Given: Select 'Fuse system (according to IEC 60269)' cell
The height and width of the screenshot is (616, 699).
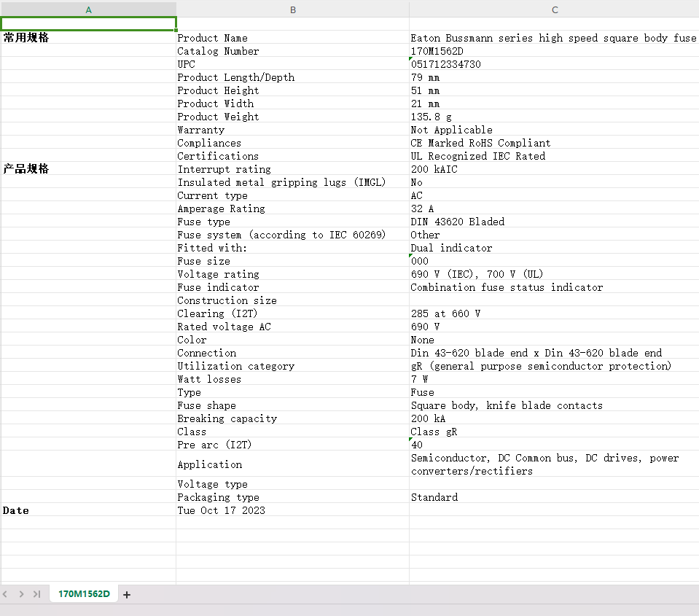Looking at the screenshot, I should (x=292, y=235).
